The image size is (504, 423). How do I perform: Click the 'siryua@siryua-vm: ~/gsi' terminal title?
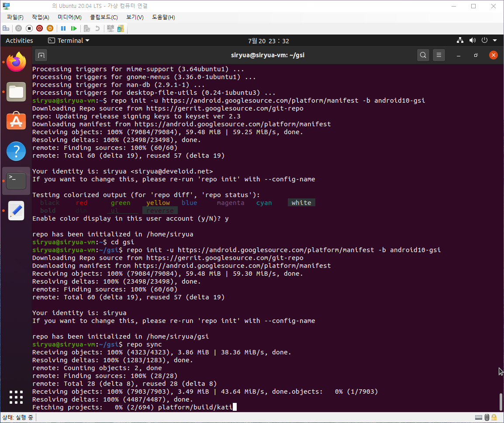pos(267,55)
